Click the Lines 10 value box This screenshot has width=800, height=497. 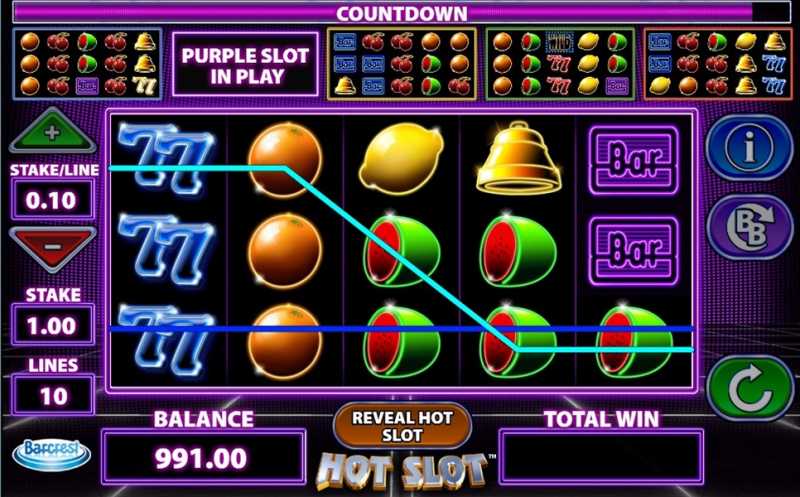pos(53,395)
